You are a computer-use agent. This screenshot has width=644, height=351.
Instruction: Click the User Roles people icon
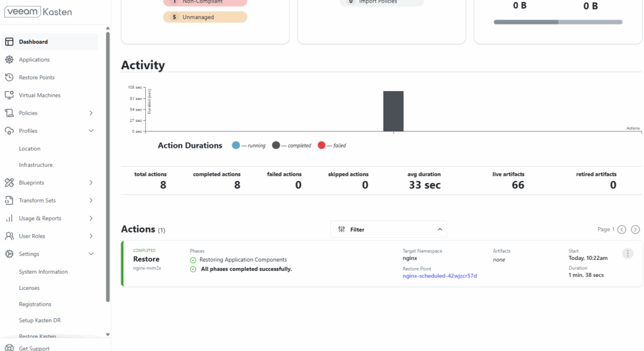(9, 236)
